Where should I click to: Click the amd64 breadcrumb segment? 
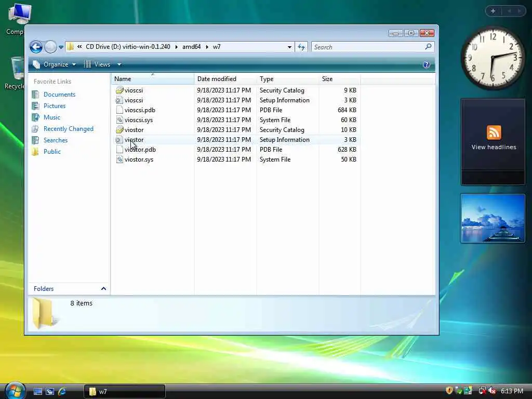191,47
